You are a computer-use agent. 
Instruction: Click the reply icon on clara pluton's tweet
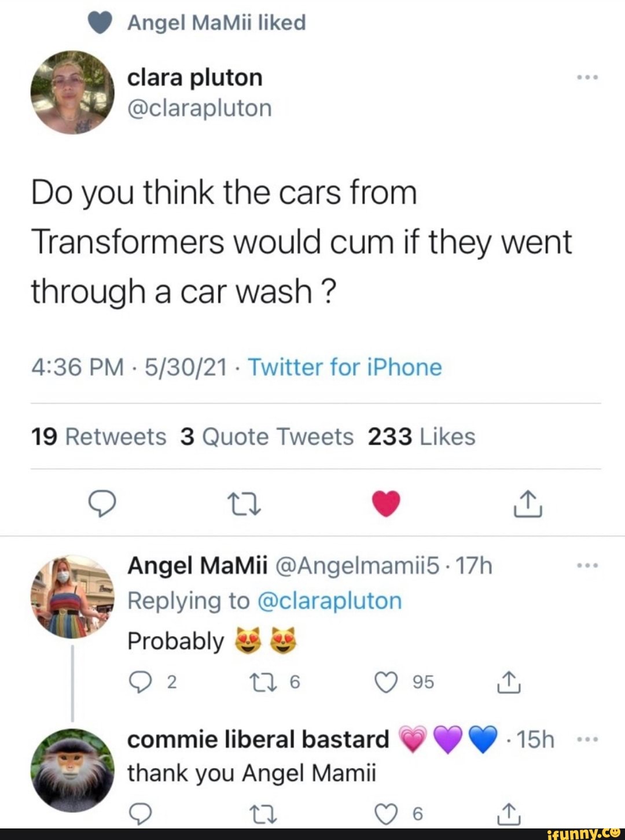(x=103, y=504)
